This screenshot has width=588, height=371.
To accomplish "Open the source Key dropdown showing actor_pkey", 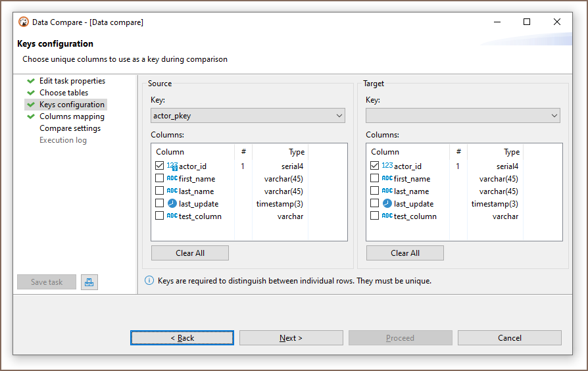I will pyautogui.click(x=248, y=116).
